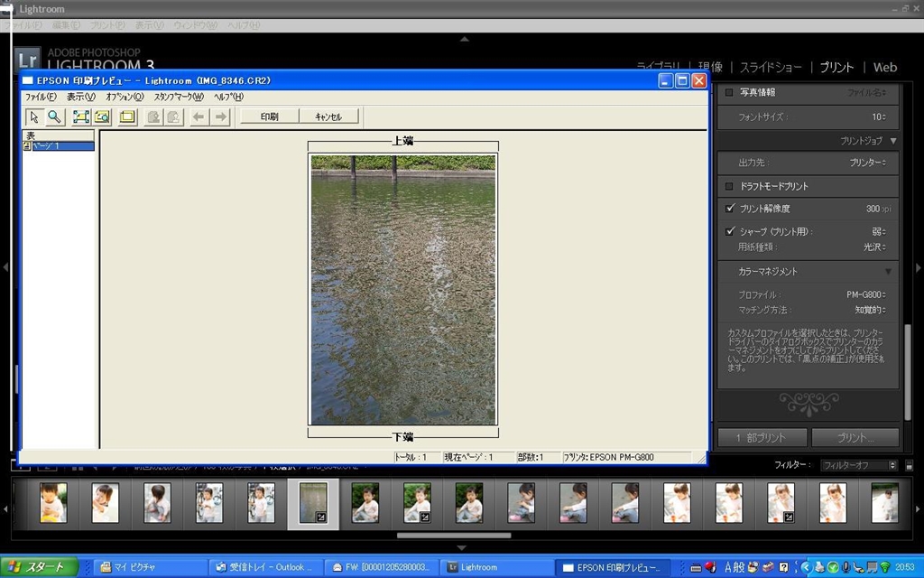Viewport: 924px width, 578px height.
Task: Open the スタート menu button
Action: [39, 567]
